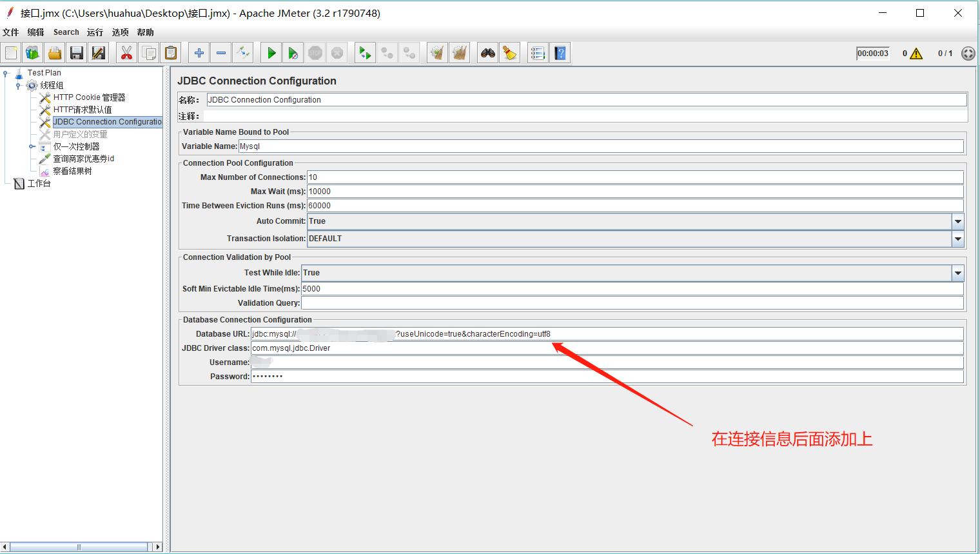The width and height of the screenshot is (980, 554).
Task: Collapse the Test Plan tree node
Action: (6, 73)
